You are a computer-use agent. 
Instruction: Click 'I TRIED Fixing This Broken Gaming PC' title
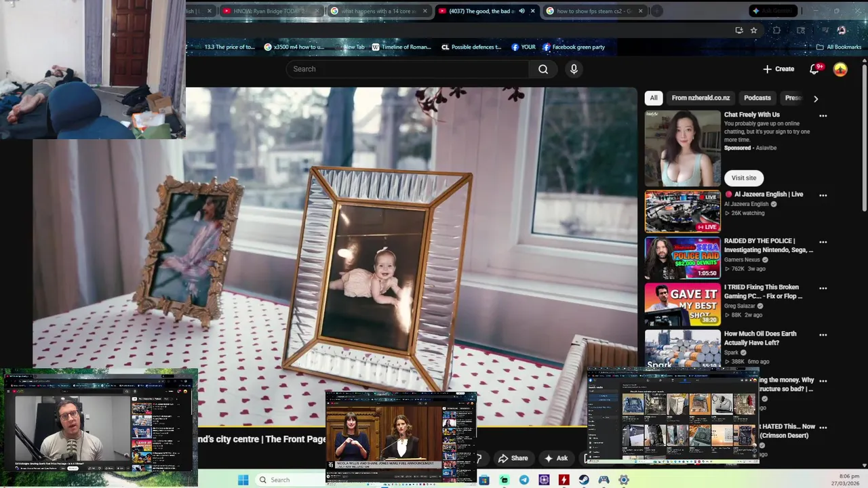763,291
